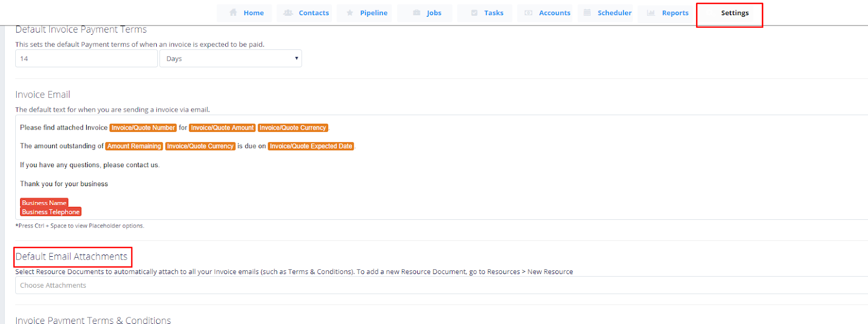Click the Contacts people icon
This screenshot has width=868, height=324.
pos(288,12)
